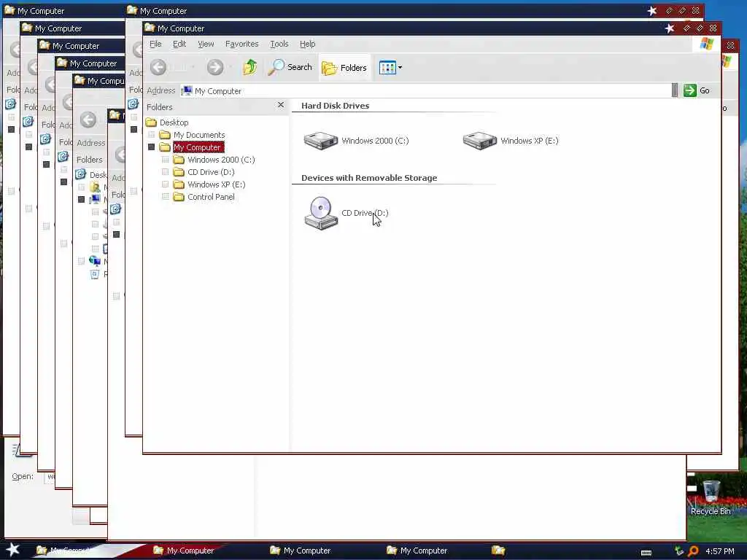747x560 pixels.
Task: Expand the Control Panel tree node
Action: coord(166,197)
